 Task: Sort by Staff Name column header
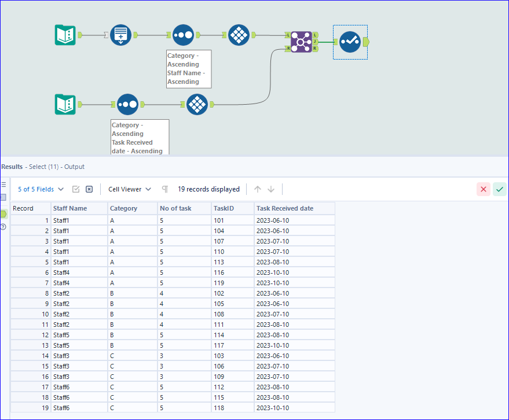(x=70, y=208)
